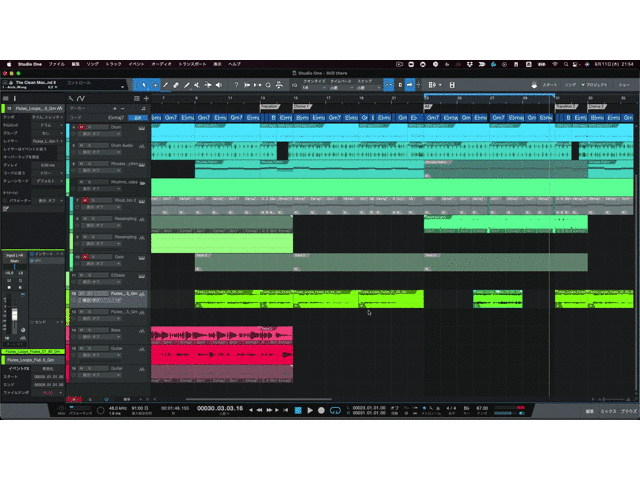The width and height of the screenshot is (640, 480).
Task: Open the quantize value dropdown
Action: (x=307, y=88)
